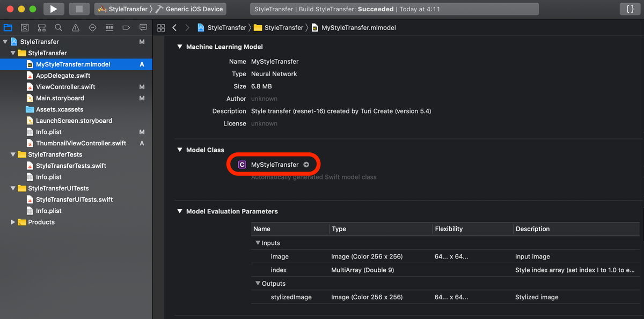Open the StyleTransfer scheme selector
This screenshot has width=644, height=319.
click(x=122, y=9)
